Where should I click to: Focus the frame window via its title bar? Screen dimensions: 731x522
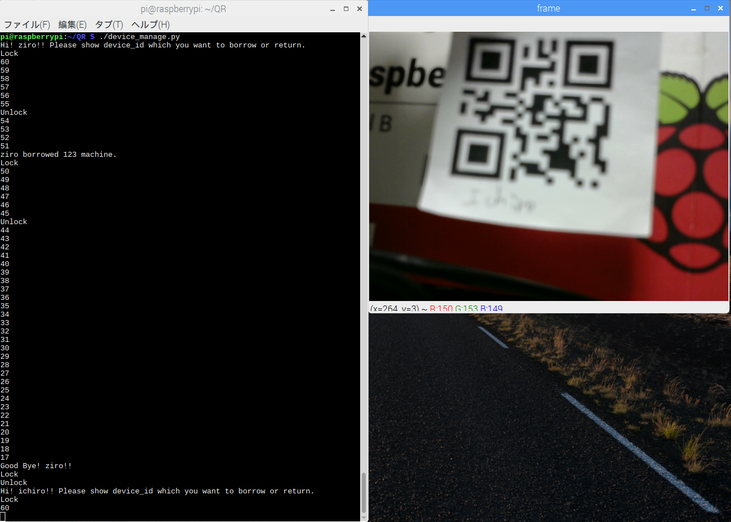point(548,8)
